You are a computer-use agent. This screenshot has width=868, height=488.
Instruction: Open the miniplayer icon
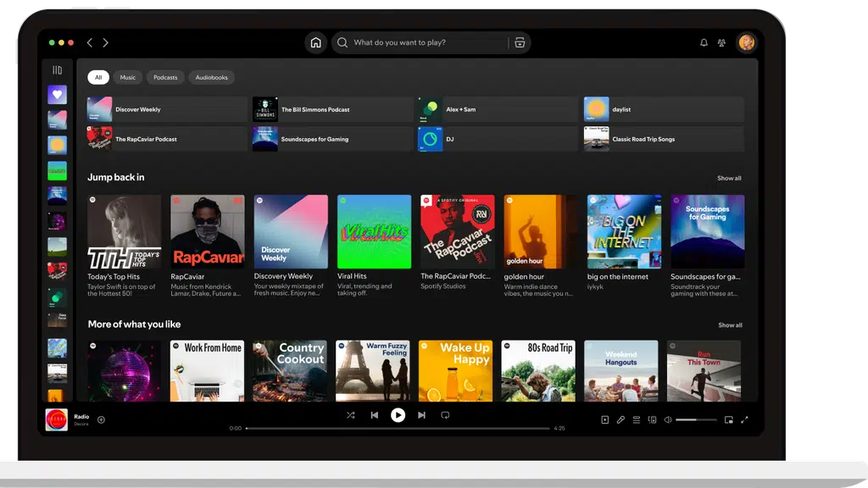coord(728,420)
